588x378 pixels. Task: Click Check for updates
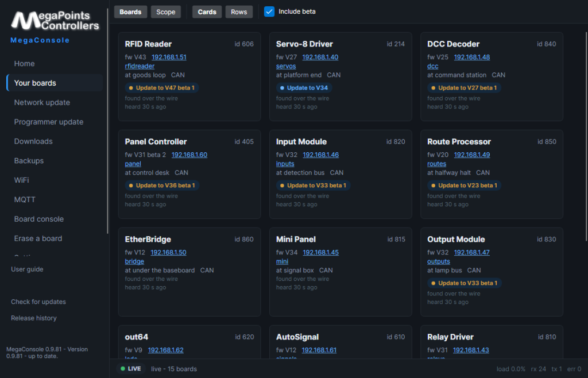(x=38, y=302)
